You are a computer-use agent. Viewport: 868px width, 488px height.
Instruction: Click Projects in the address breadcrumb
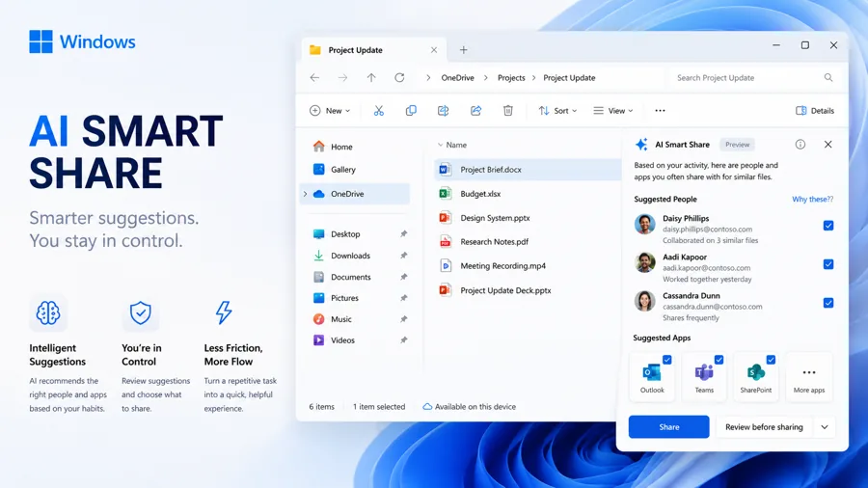511,78
